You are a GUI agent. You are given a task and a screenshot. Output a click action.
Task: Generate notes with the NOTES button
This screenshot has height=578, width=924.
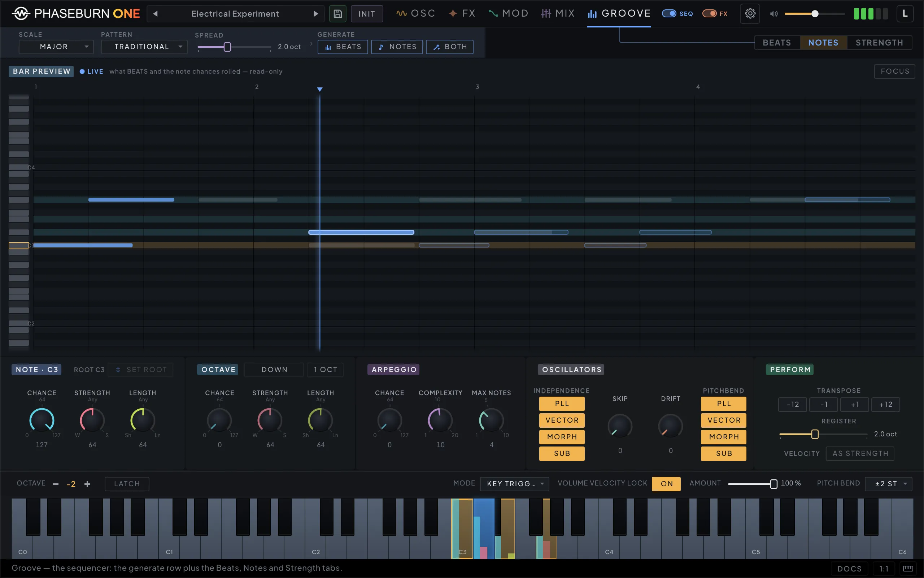pos(397,47)
